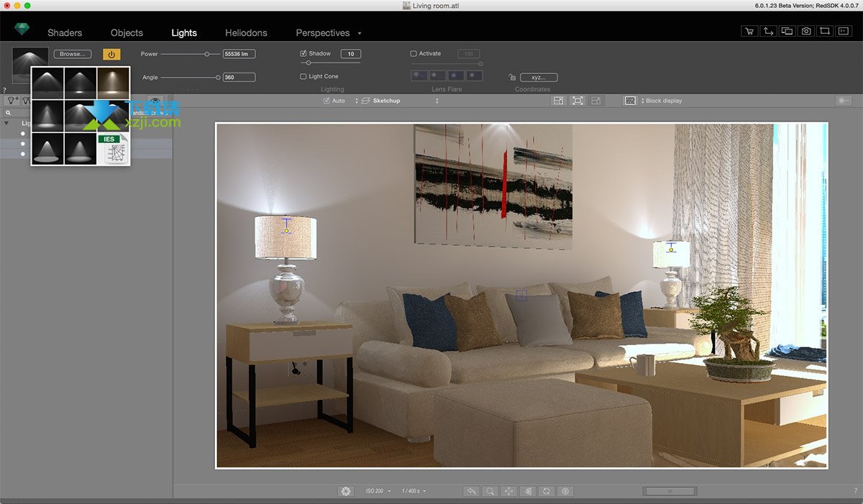The image size is (863, 504).
Task: Click the magnifier zoom tool below the preview
Action: (490, 491)
